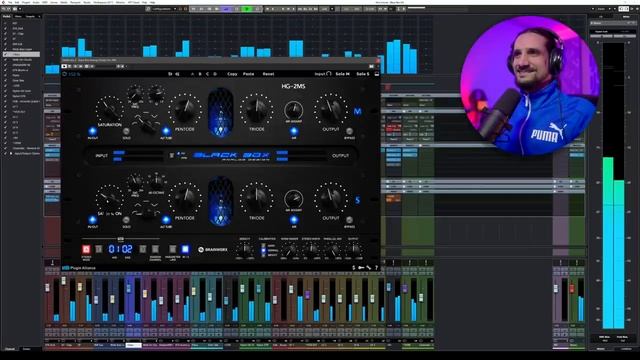
Task: Click the Mid channel SAT FREQ small knob
Action: tap(135, 95)
